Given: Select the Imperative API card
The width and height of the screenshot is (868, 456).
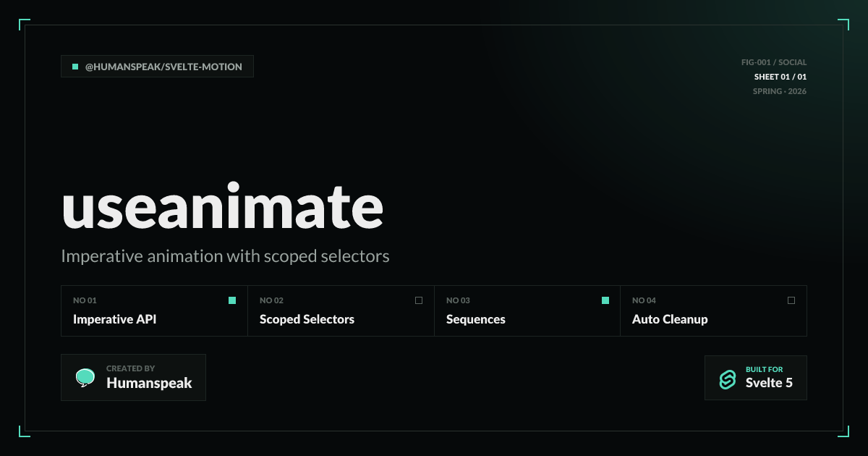Looking at the screenshot, I should pyautogui.click(x=155, y=311).
